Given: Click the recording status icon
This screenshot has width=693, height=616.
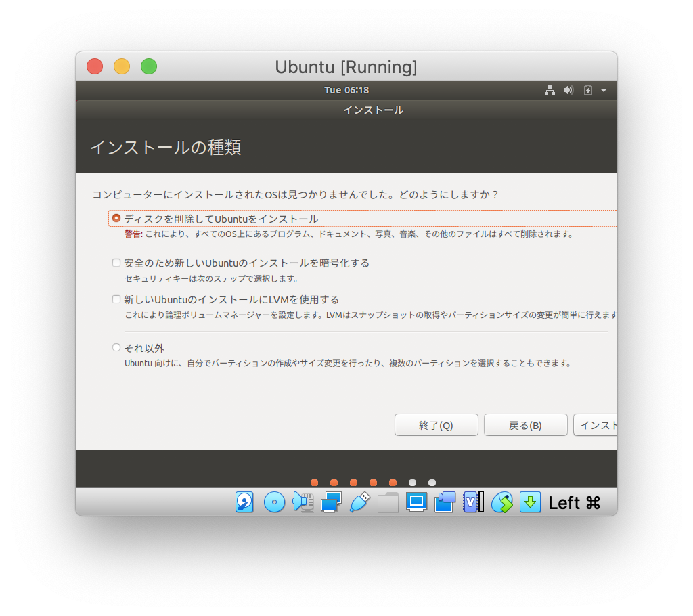Looking at the screenshot, I should pyautogui.click(x=445, y=502).
